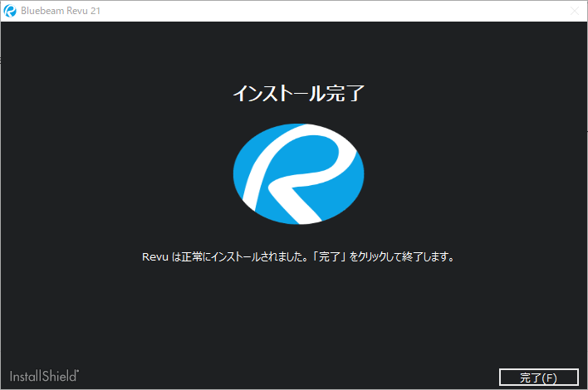Screen dimensions: 588x390
Task: Click the 'Revu は正常にインストールされました' message
Action: tap(298, 257)
